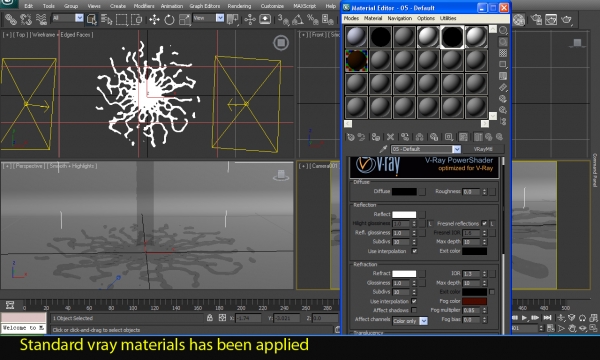Click the Bind to Space Warp icon

point(41,19)
